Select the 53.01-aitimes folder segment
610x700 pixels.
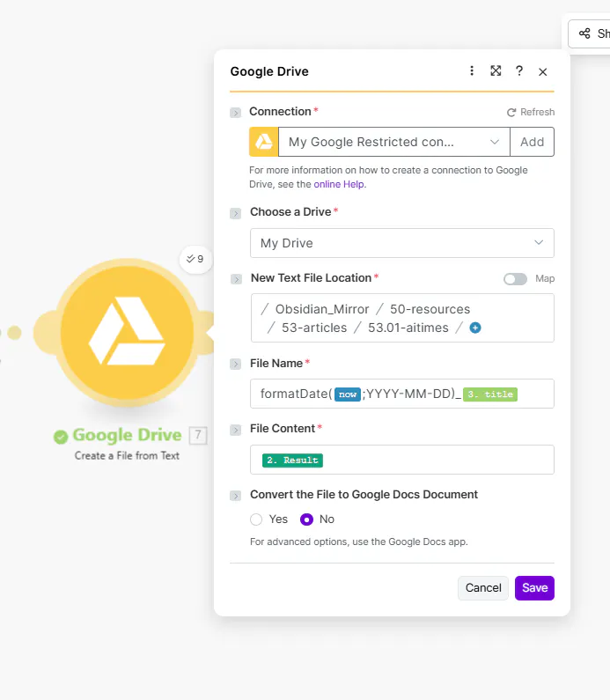(x=408, y=328)
